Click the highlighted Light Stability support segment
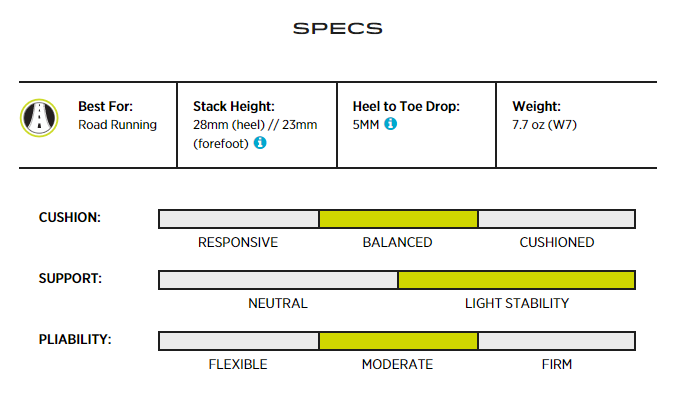Screen dimensions: 685x411 pos(516,280)
